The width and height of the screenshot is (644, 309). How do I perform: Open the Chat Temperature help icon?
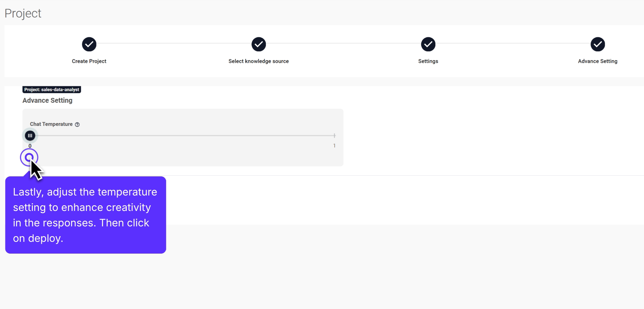(77, 124)
